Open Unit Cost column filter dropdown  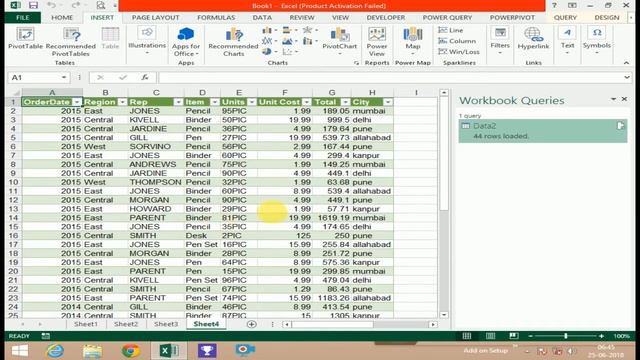point(307,102)
